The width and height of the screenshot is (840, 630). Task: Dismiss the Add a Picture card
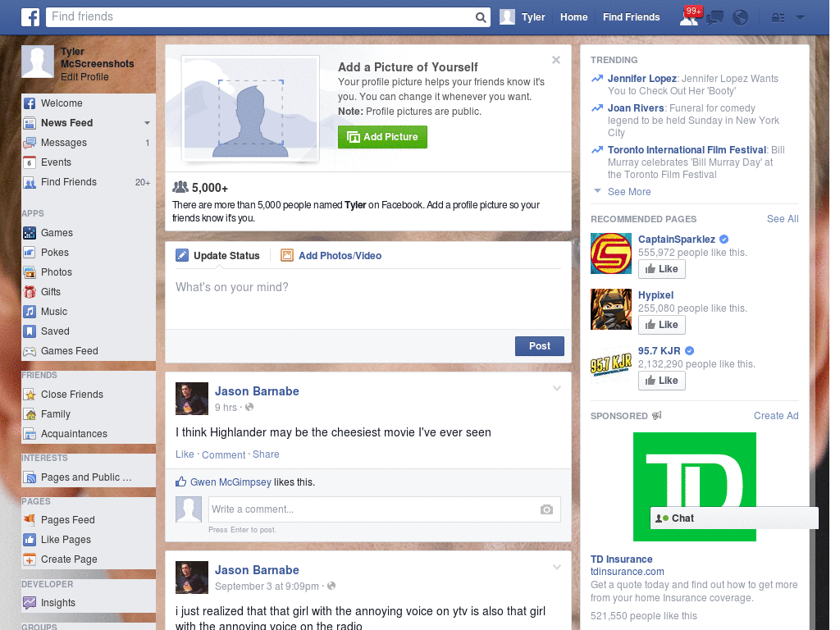[556, 60]
